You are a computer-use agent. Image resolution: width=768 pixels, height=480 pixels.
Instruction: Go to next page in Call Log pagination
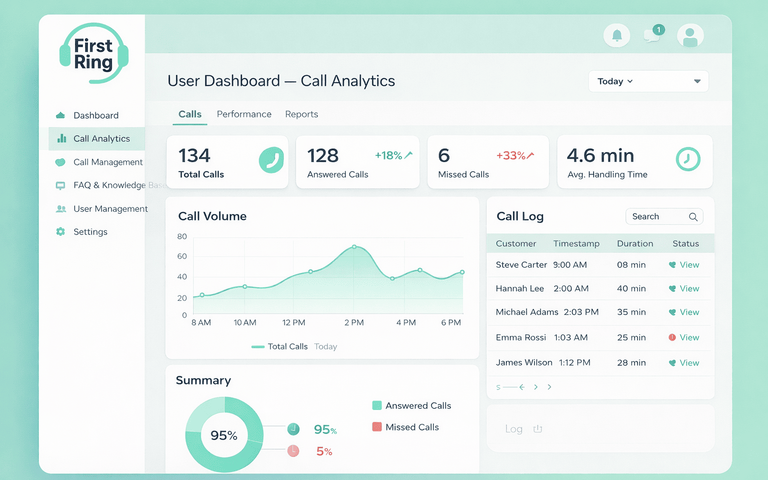coord(536,387)
